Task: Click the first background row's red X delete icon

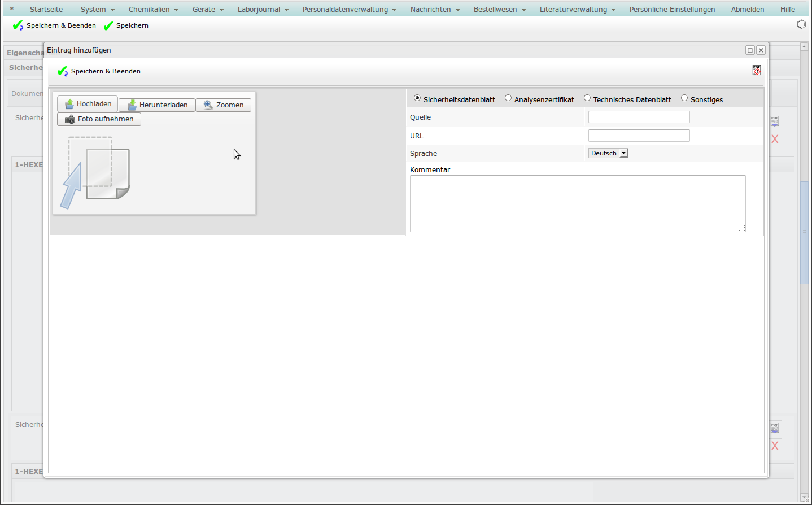Action: tap(775, 139)
